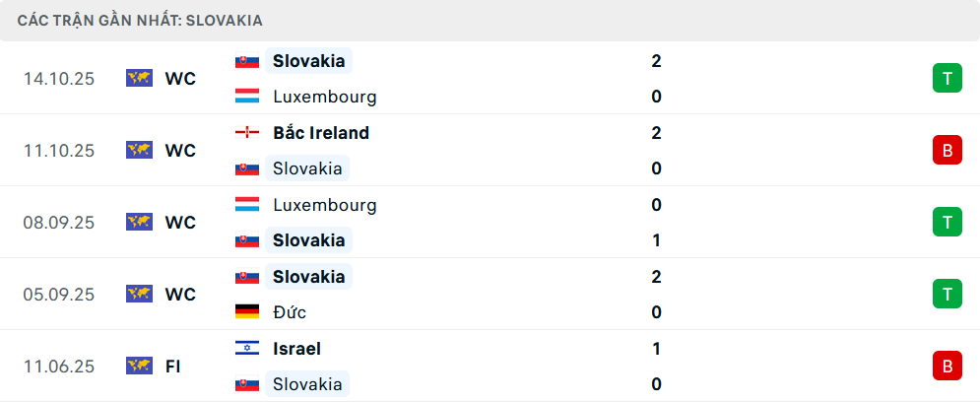Click Luxembourg flag in the 14.10.25 match
Image resolution: width=980 pixels, height=402 pixels.
(x=247, y=97)
